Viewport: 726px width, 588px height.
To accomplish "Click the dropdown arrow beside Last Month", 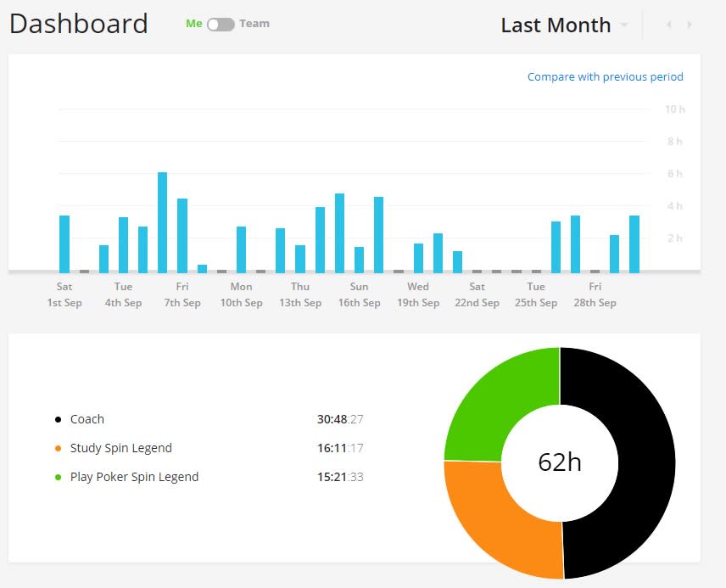I will [x=624, y=25].
